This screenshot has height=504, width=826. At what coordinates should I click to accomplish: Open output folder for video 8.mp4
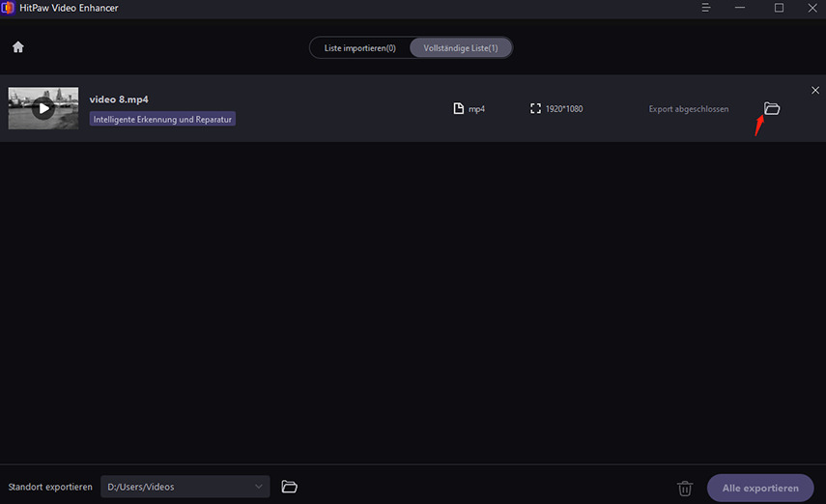pos(772,109)
